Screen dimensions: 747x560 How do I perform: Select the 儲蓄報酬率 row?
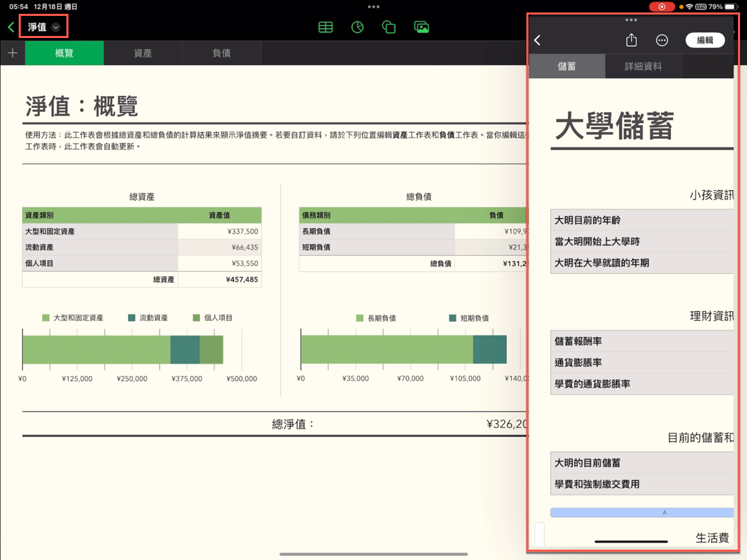[642, 342]
